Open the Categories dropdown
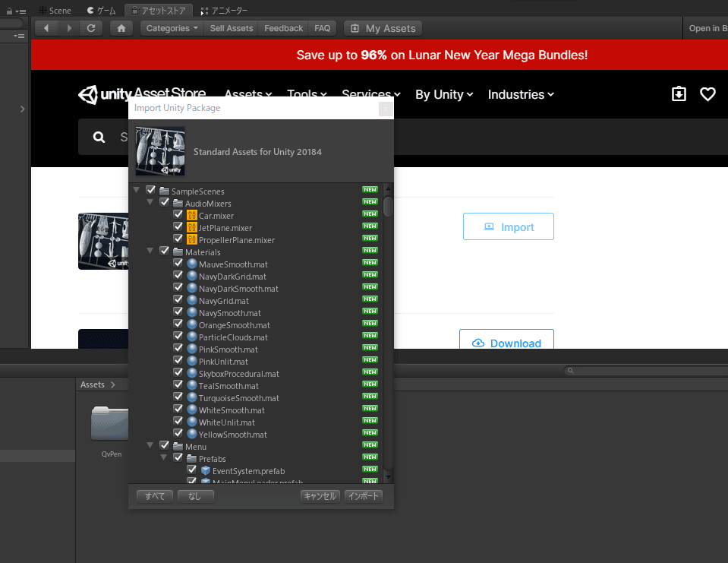The image size is (728, 563). 172,28
